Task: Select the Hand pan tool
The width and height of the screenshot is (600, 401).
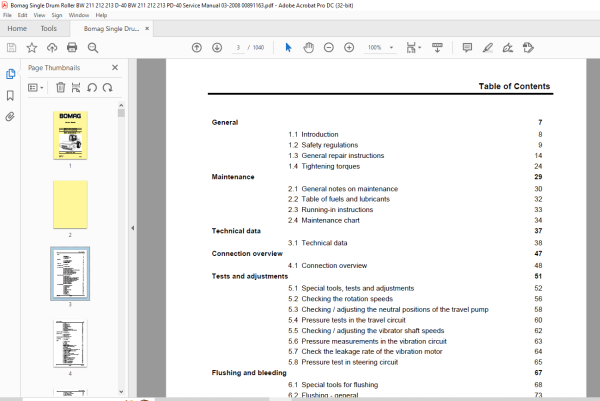Action: coord(308,47)
